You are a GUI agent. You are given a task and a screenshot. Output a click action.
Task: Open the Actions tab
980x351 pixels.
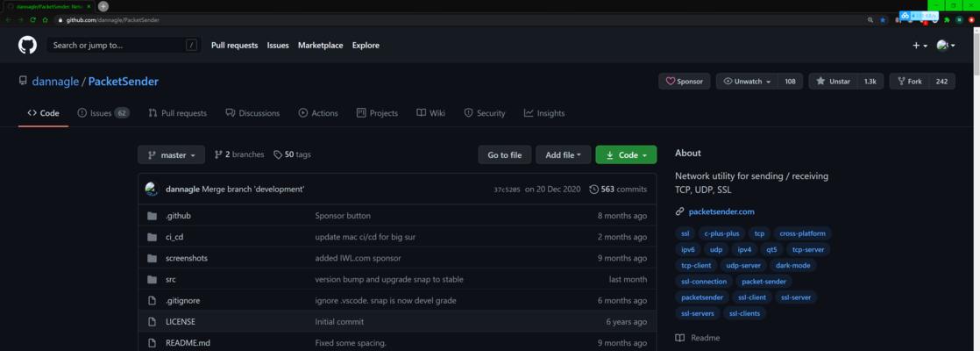(318, 113)
